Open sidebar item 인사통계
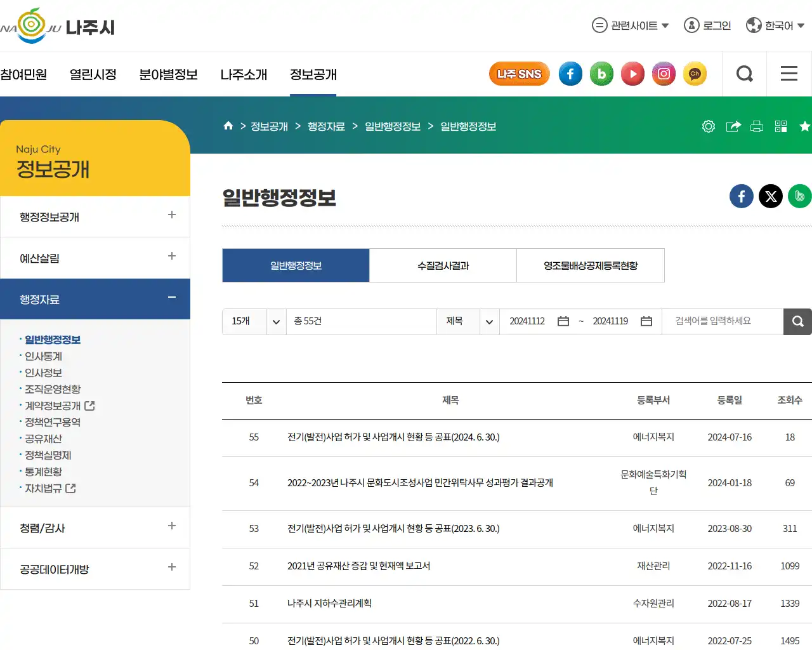This screenshot has width=812, height=650. pyautogui.click(x=43, y=356)
